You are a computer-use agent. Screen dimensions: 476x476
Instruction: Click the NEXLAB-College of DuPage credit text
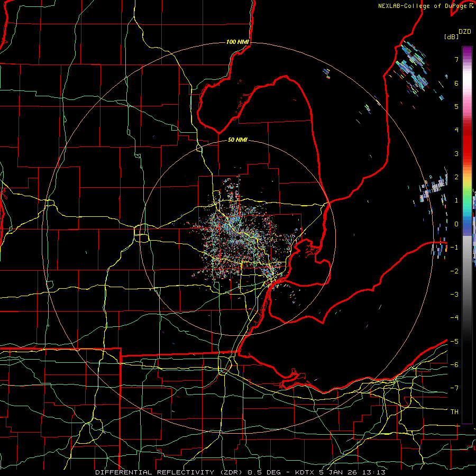(x=426, y=6)
